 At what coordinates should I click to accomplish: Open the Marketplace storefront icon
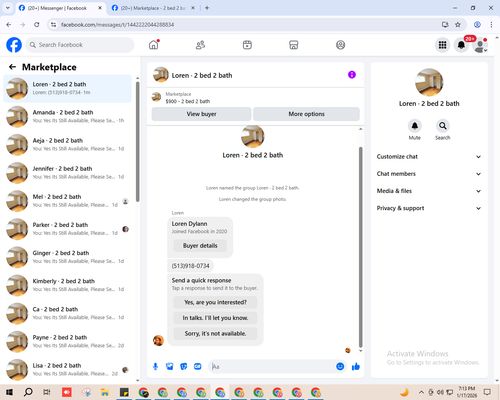coord(294,45)
